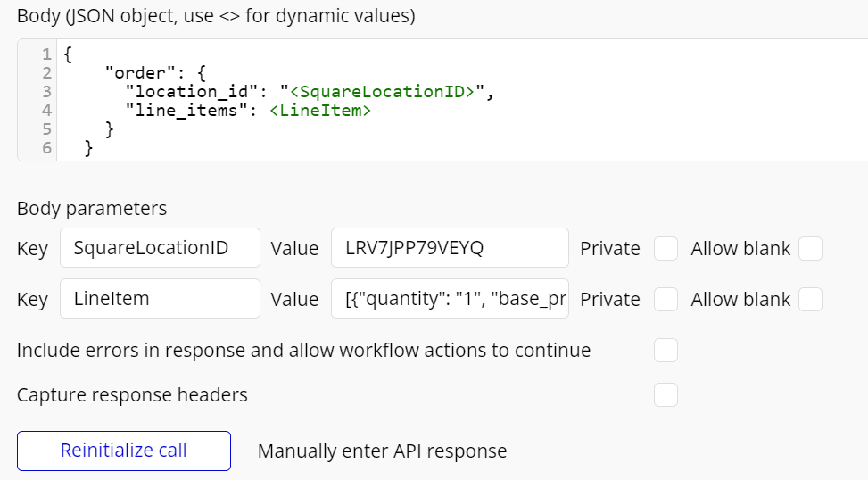The height and width of the screenshot is (480, 868).
Task: Click the <SquareLocationID> placeholder in JSON
Action: coord(383,92)
